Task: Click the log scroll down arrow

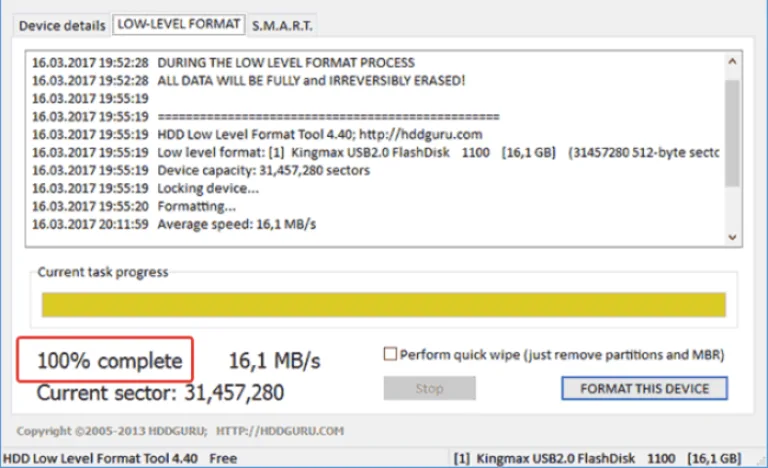Action: pyautogui.click(x=732, y=237)
